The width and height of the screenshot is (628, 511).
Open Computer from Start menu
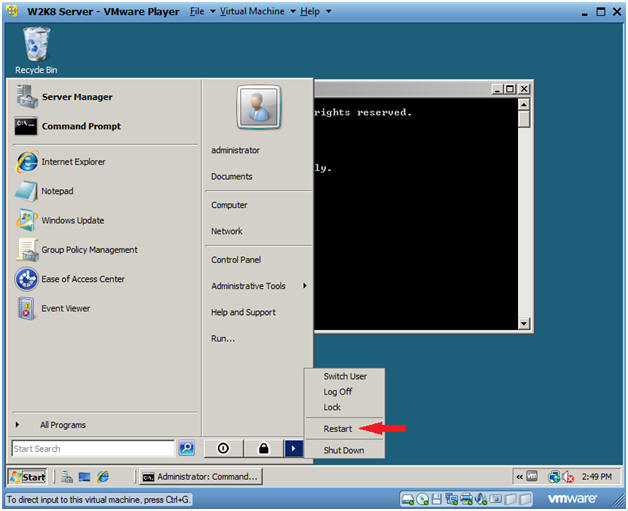click(x=229, y=205)
